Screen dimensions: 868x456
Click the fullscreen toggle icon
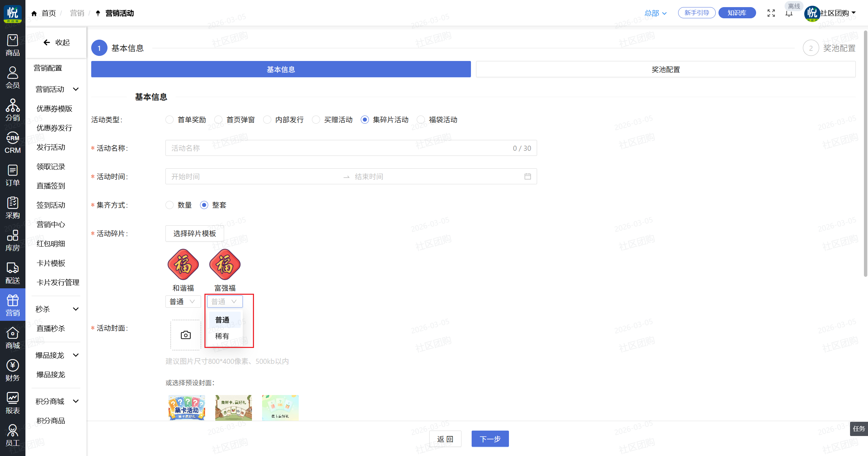(771, 13)
